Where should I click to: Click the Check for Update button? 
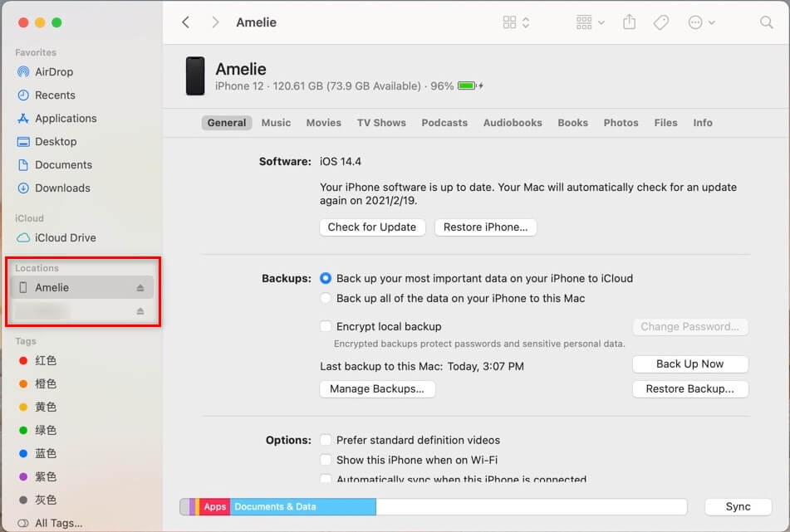372,227
